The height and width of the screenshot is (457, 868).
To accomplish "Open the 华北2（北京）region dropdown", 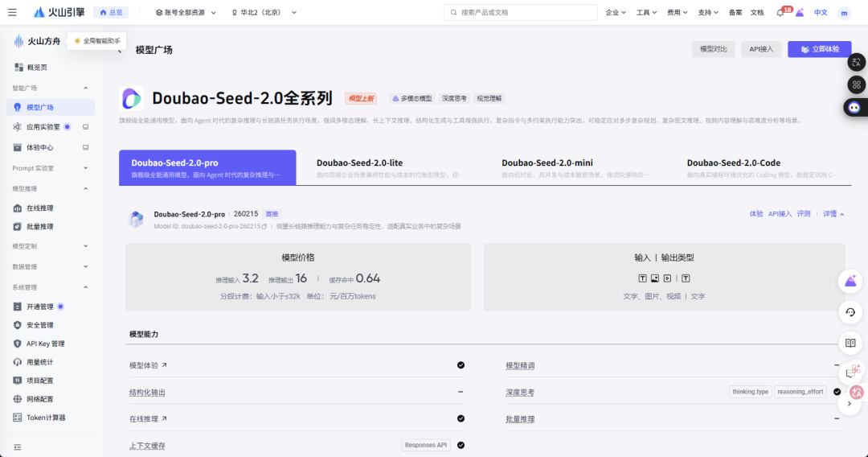I will [264, 12].
